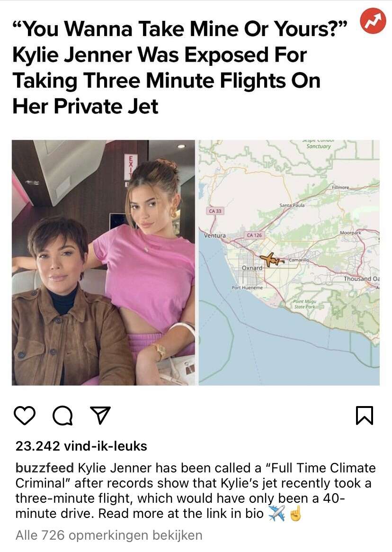Click the Oxnard label on map
The width and height of the screenshot is (392, 552).
click(252, 268)
